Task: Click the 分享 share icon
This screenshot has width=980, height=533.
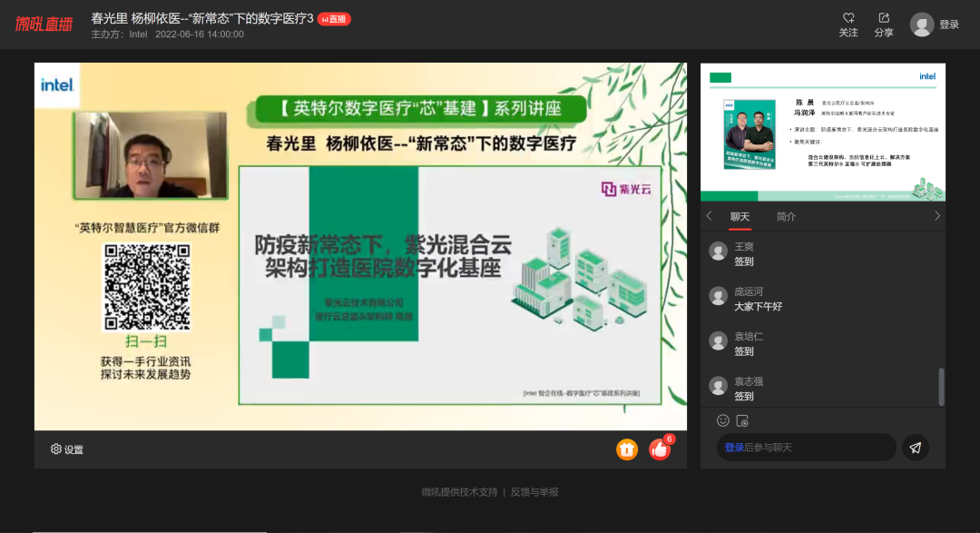Action: (884, 18)
